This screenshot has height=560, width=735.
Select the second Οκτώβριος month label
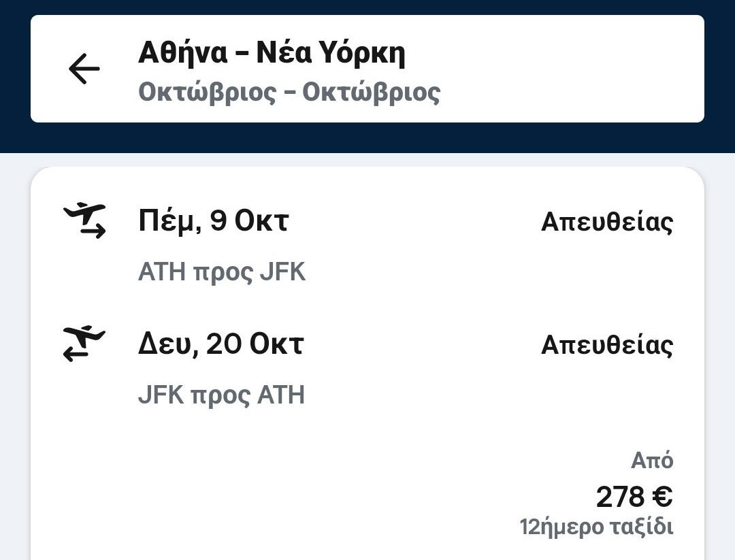[372, 92]
